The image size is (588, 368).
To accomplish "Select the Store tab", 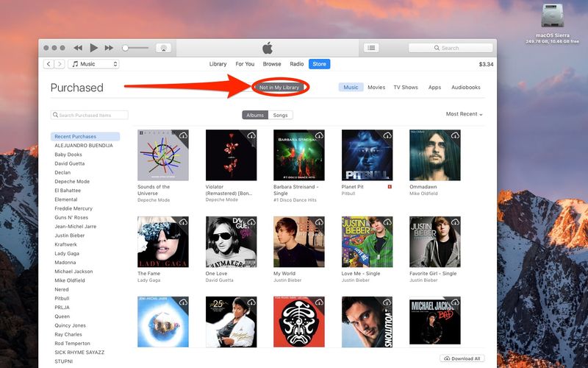I will (x=320, y=64).
